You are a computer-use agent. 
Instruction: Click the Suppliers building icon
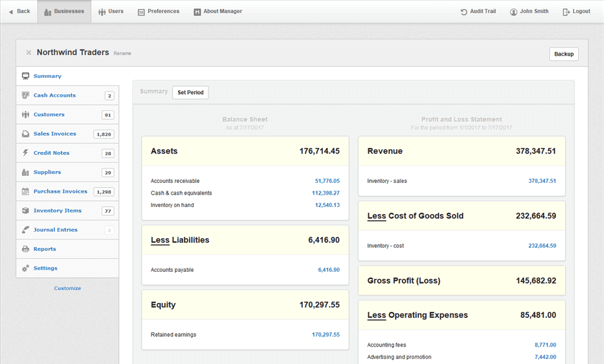pos(25,173)
